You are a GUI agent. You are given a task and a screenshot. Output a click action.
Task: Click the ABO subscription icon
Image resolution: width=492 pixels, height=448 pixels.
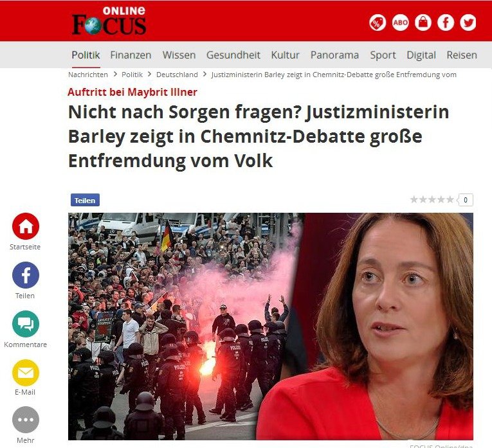point(401,22)
